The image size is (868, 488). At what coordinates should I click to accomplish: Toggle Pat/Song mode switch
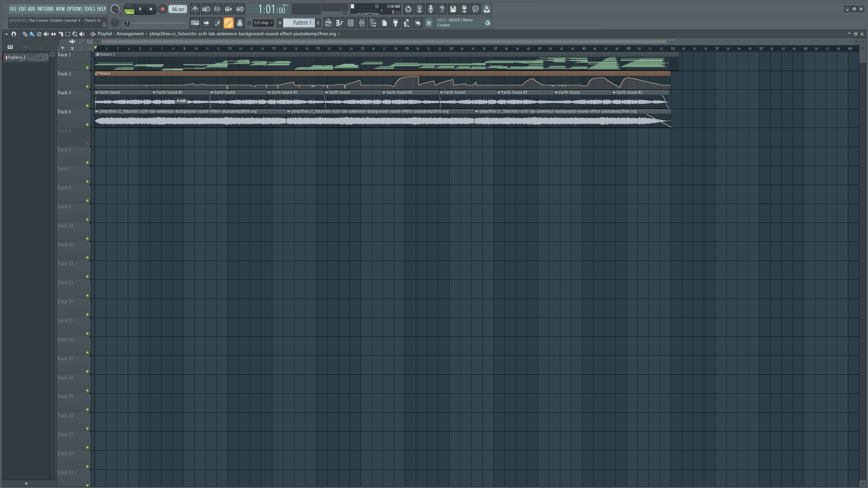click(x=129, y=9)
